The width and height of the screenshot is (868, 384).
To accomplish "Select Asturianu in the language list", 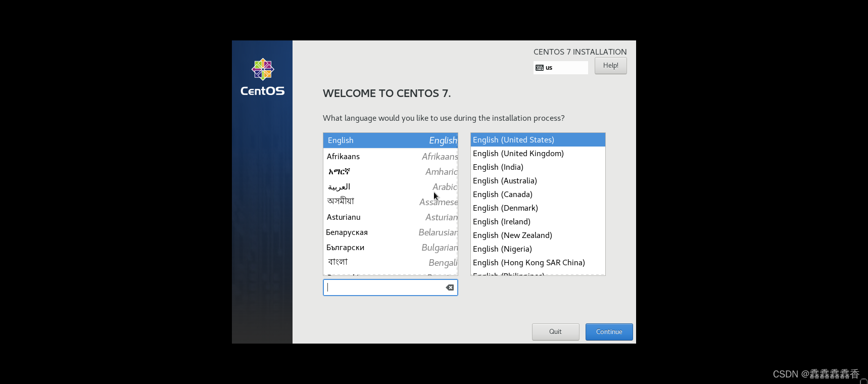I will pyautogui.click(x=390, y=217).
